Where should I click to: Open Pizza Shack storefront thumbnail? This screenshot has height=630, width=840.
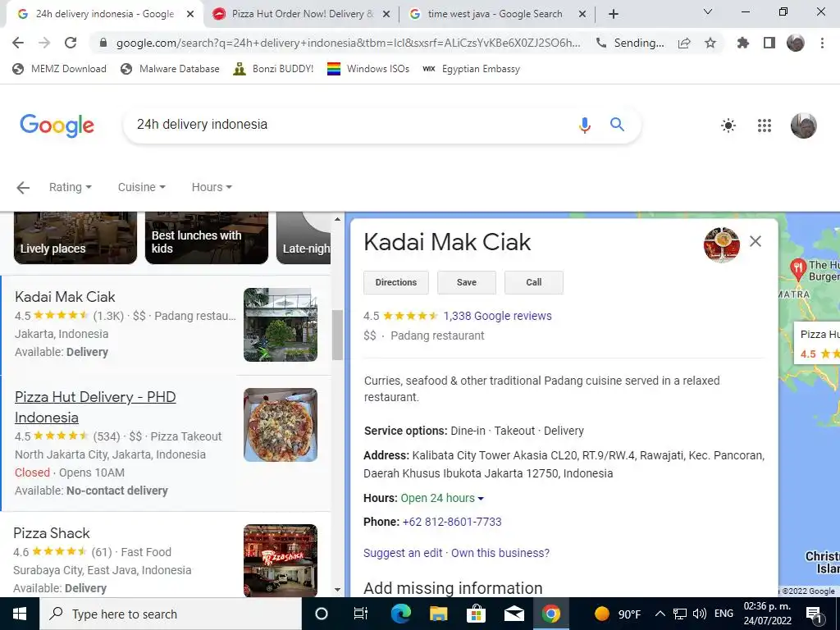tap(281, 560)
